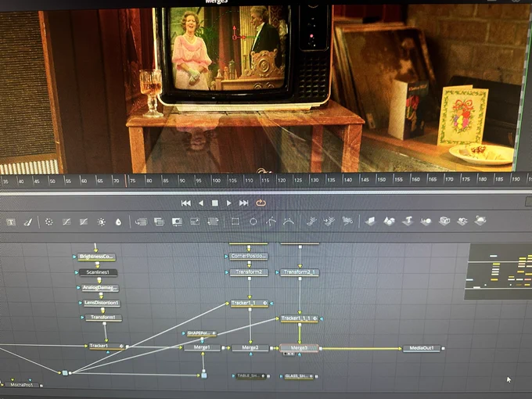
Task: Add a Color Curves node
Action: pyautogui.click(x=66, y=222)
